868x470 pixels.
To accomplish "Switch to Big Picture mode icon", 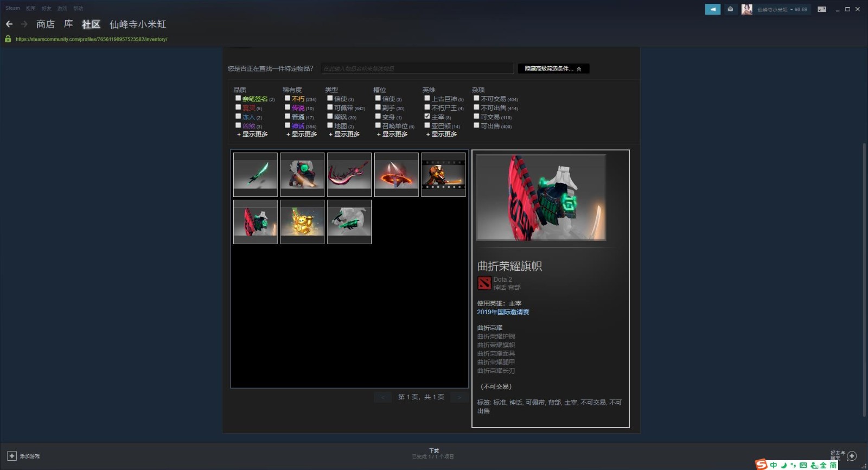I will tap(822, 9).
